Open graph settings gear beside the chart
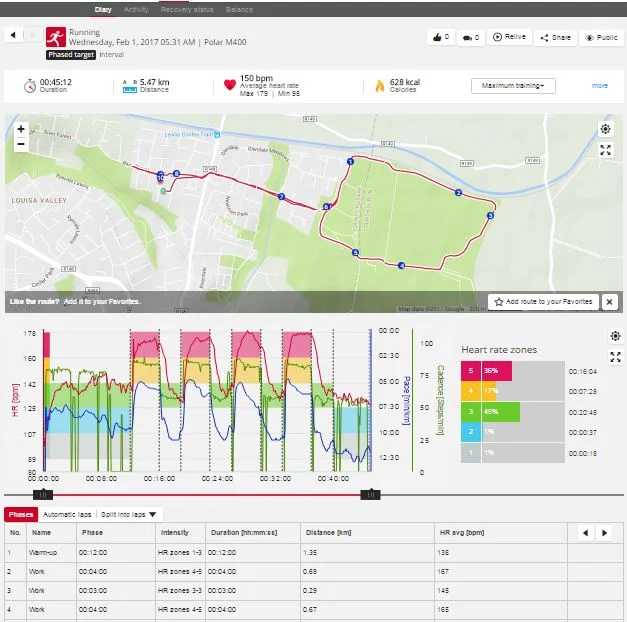 click(x=615, y=336)
